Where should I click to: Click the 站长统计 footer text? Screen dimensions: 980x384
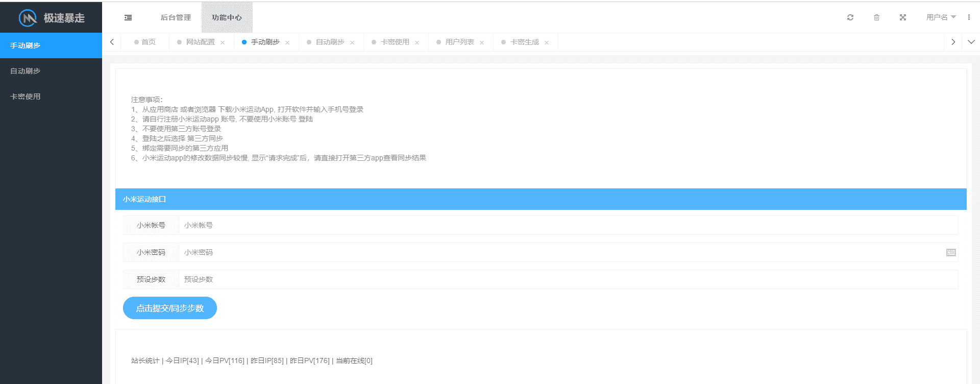(x=145, y=361)
